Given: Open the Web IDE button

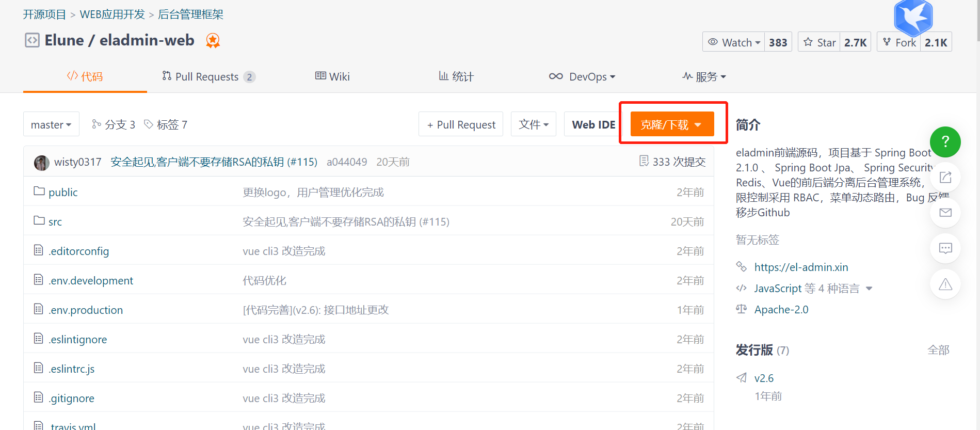Looking at the screenshot, I should (593, 124).
